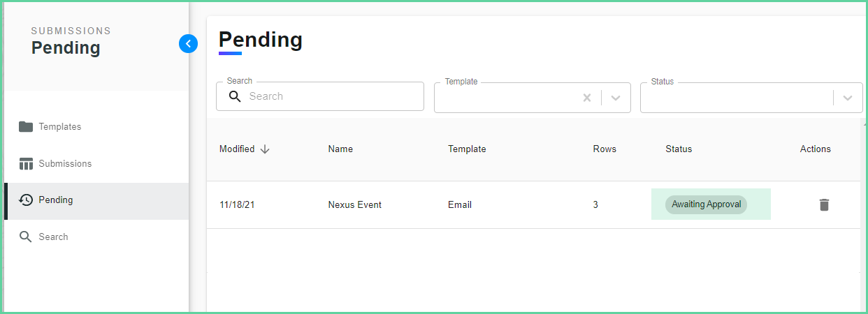Click the Search input field
Screen dimensions: 868x314
[x=320, y=96]
